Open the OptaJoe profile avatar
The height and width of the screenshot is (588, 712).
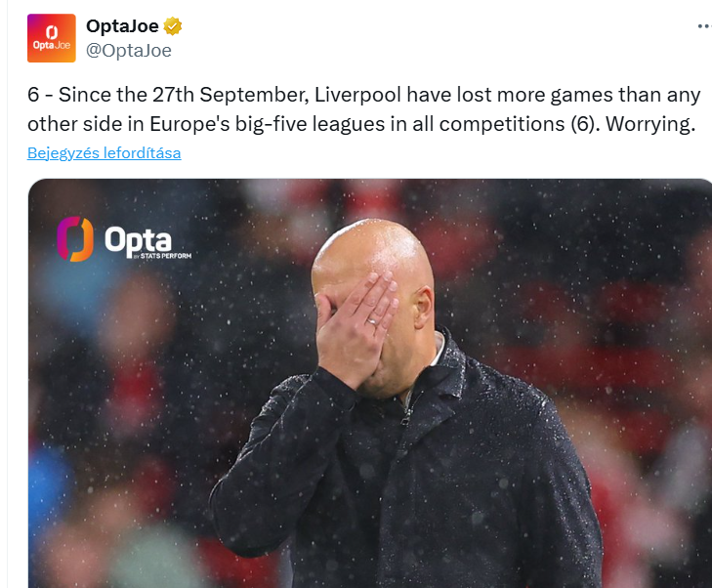coord(52,38)
